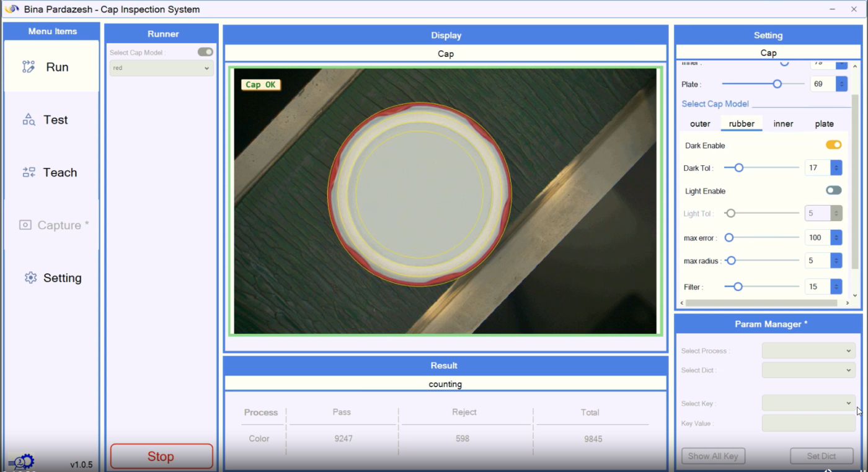Screen dimensions: 868x472
Task: Disable the Dark Enable toggle
Action: click(833, 145)
